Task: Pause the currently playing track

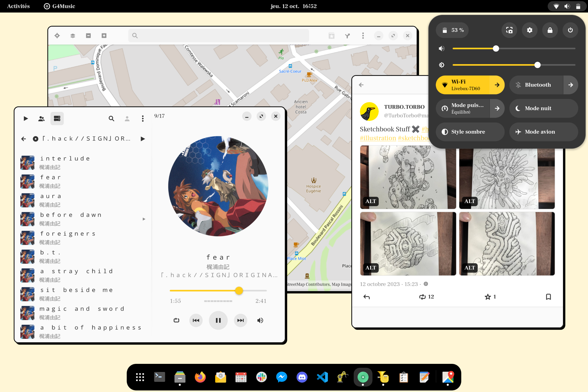Action: 218,320
